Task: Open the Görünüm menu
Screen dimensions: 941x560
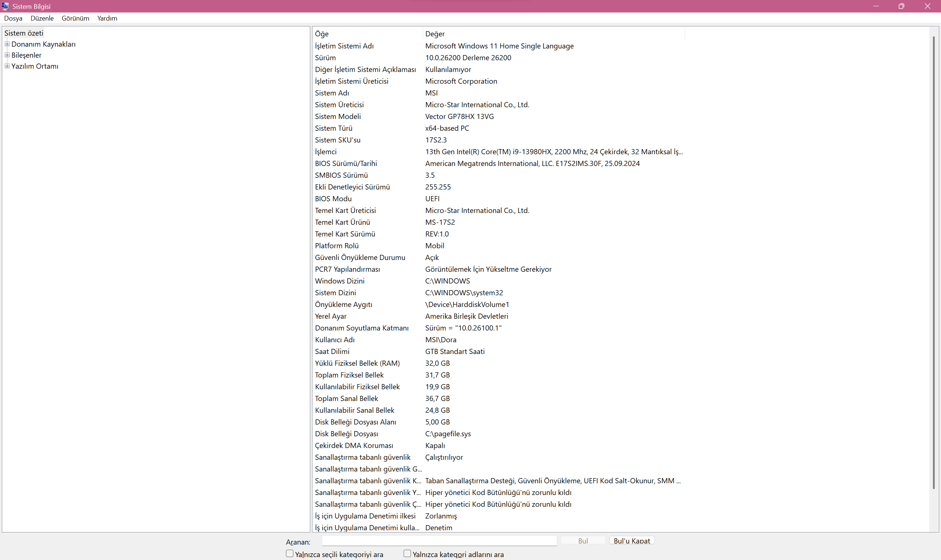Action: (75, 18)
